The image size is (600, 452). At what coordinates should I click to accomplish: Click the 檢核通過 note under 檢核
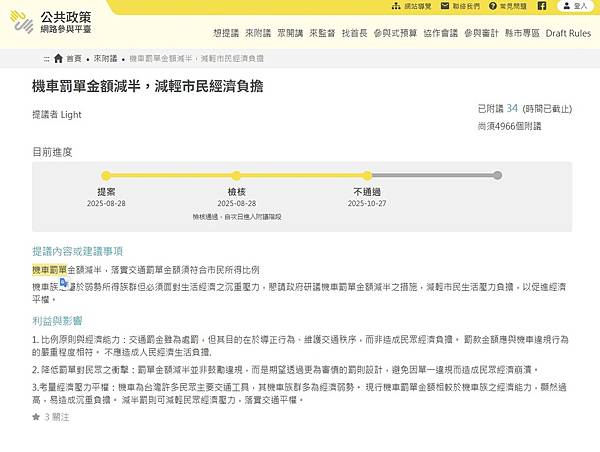[237, 217]
